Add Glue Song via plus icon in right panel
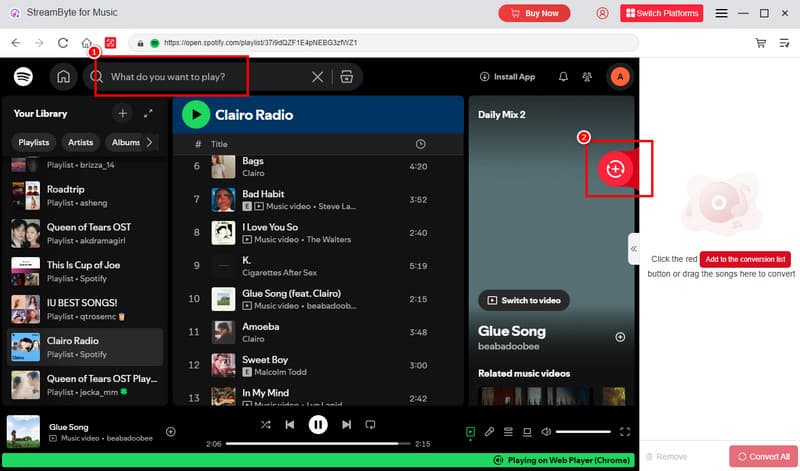This screenshot has height=471, width=800. tap(620, 337)
